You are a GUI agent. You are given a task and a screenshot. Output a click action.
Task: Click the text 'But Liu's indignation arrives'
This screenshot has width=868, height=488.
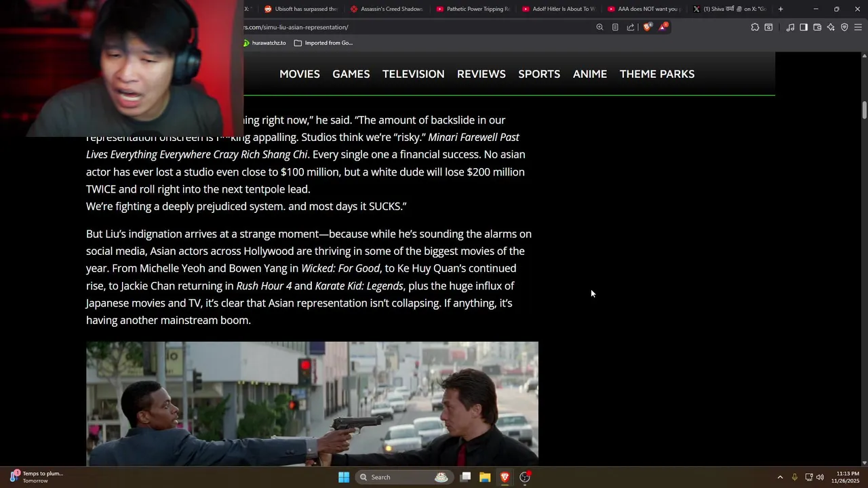[x=151, y=234]
